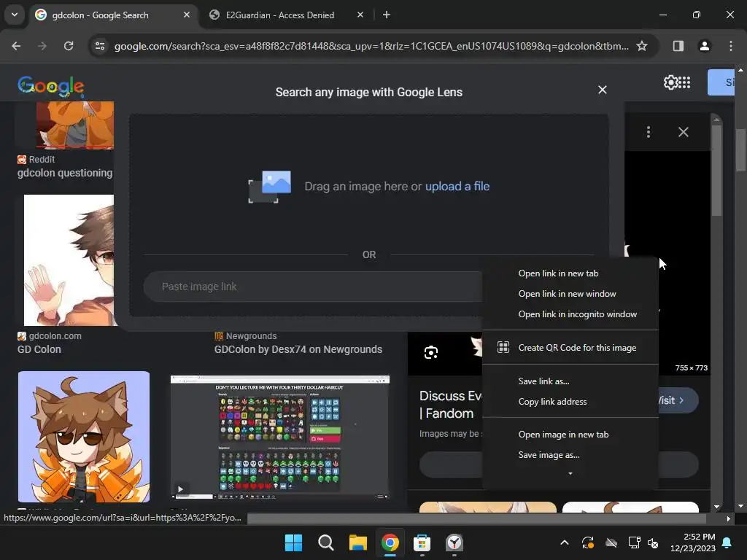Open the clock and date flyout
This screenshot has height=560, width=747.
pyautogui.click(x=693, y=542)
